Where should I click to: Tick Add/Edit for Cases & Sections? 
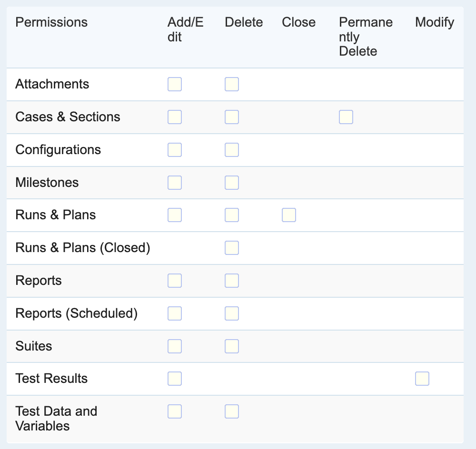[x=175, y=117]
